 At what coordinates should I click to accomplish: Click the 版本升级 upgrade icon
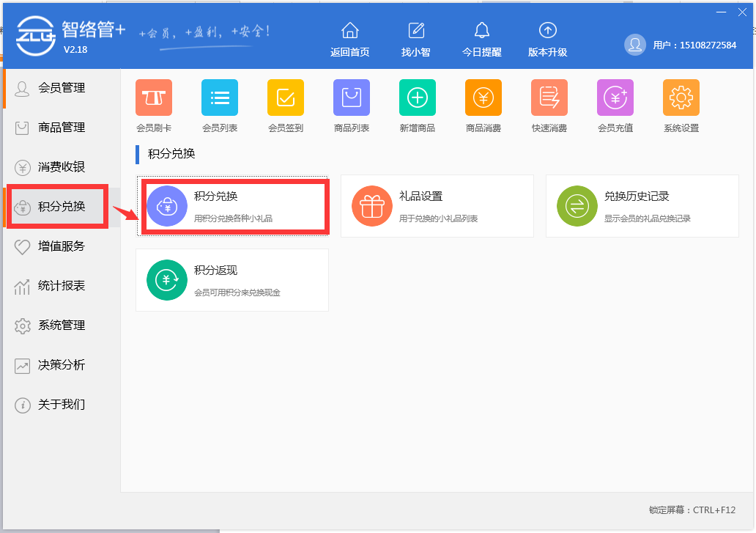[547, 37]
